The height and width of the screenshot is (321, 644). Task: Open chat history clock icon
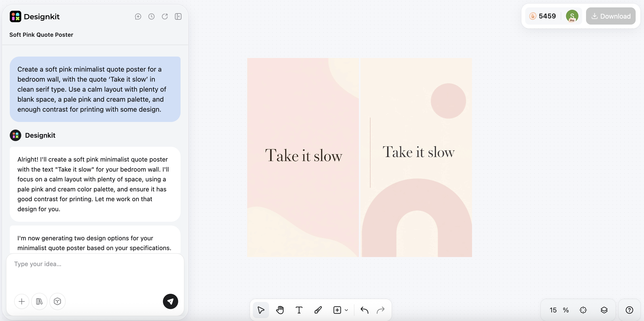(x=151, y=16)
